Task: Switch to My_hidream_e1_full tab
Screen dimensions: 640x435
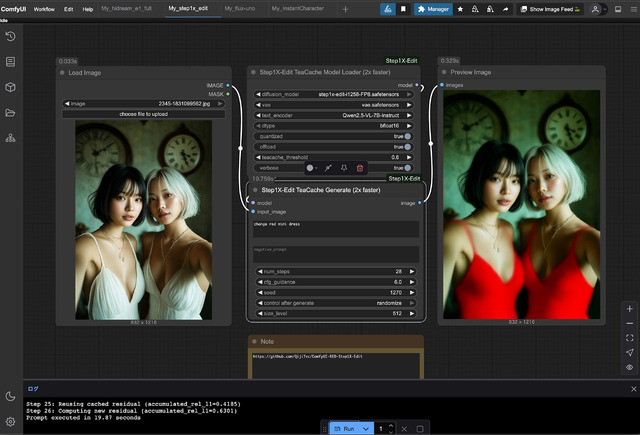Action: [126, 8]
